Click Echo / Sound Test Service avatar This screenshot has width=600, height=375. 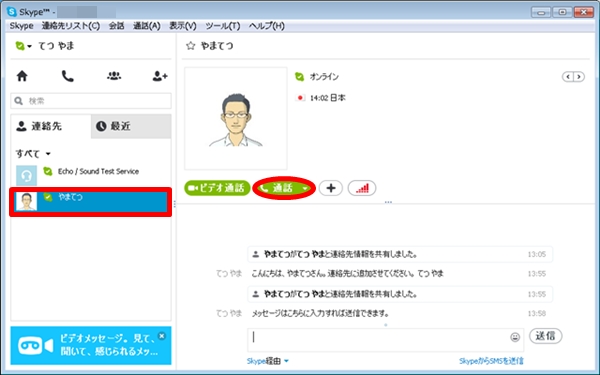[x=26, y=175]
